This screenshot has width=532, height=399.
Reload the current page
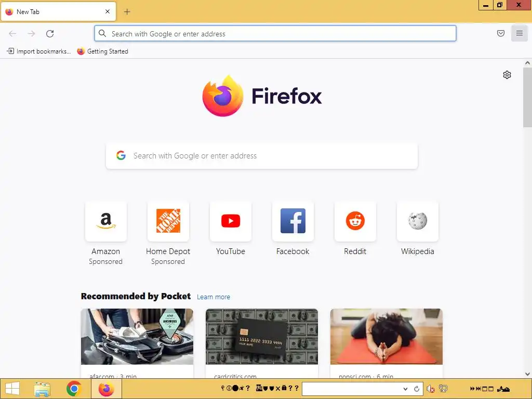click(x=50, y=34)
